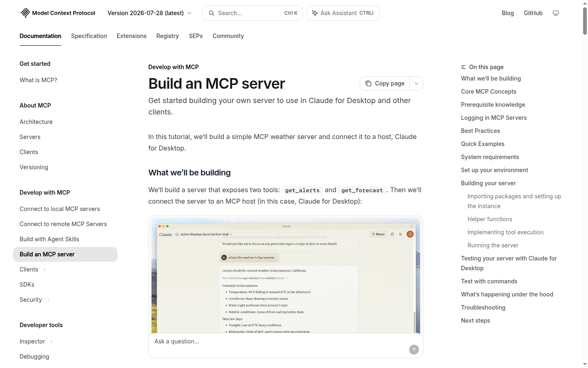The width and height of the screenshot is (588, 368).
Task: Open Versioning page in sidebar
Action: pyautogui.click(x=34, y=167)
